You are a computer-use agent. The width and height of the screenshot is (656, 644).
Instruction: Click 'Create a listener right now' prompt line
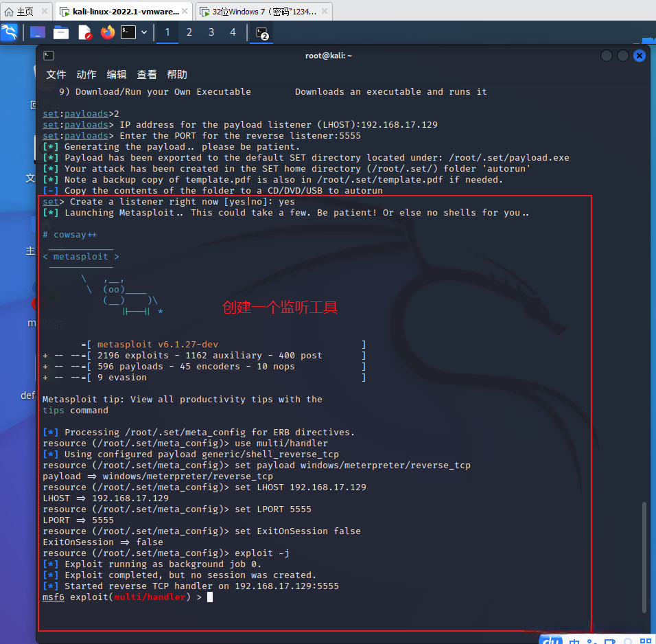pyautogui.click(x=169, y=201)
